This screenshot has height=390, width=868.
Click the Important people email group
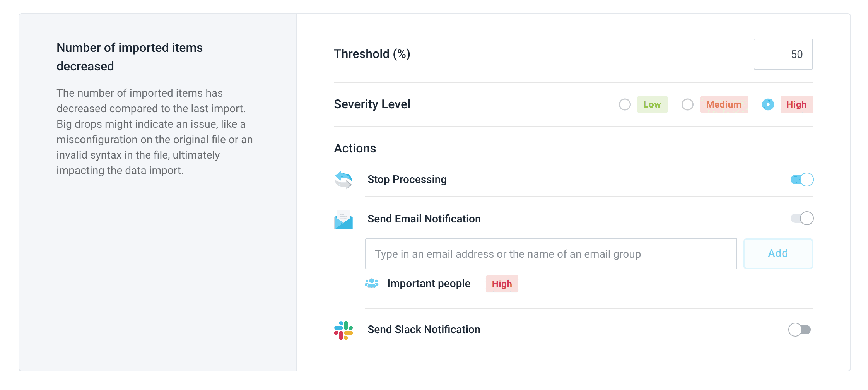tap(429, 284)
